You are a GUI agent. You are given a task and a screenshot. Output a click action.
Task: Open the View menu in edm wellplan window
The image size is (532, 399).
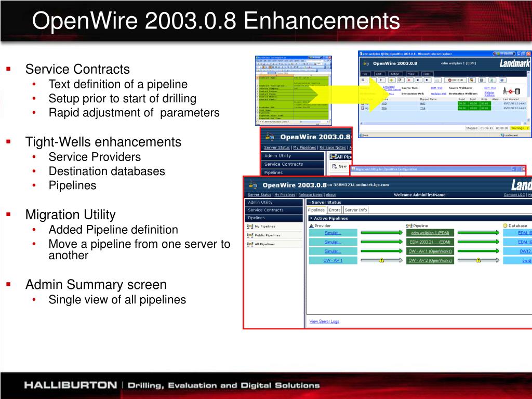tap(411, 74)
